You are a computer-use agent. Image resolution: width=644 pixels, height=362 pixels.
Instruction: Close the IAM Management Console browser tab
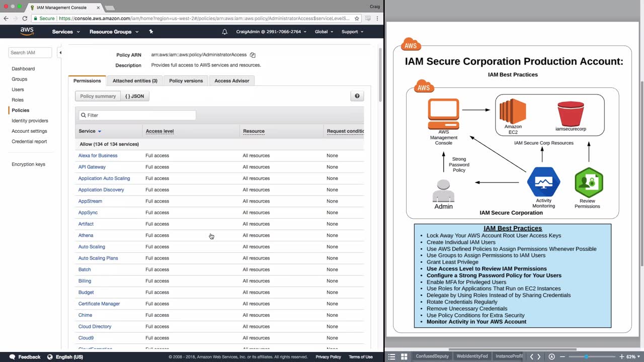[x=98, y=8]
